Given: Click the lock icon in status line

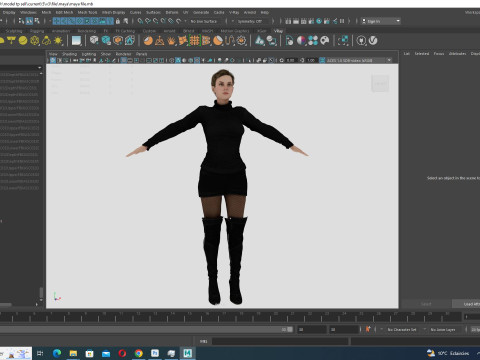Looking at the screenshot, I should 118,21.
